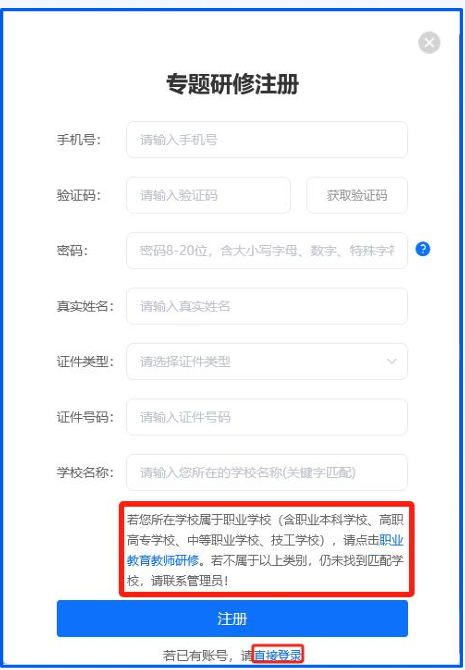The width and height of the screenshot is (465, 670).
Task: Click the 专题研修注册 heading
Action: pos(232,84)
